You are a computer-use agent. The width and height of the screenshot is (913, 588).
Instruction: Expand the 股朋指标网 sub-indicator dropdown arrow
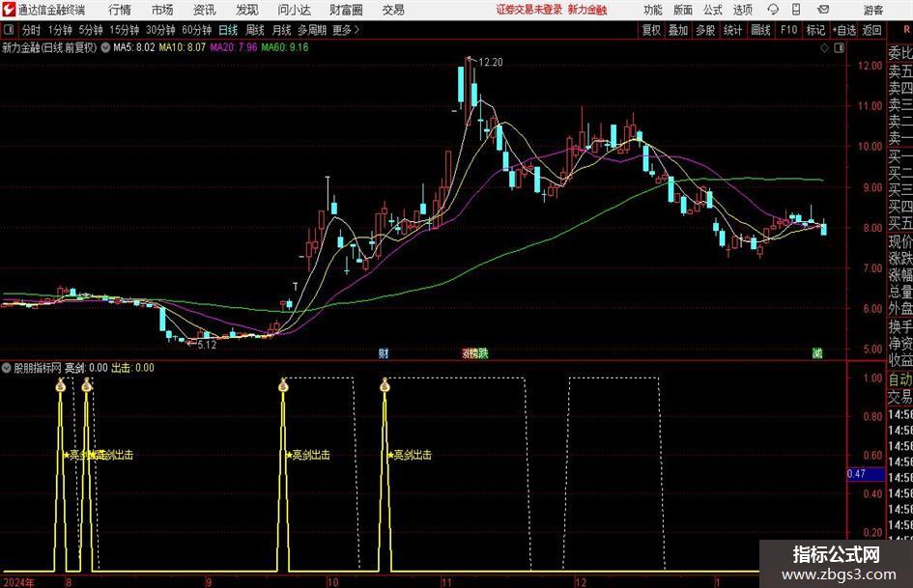click(7, 368)
